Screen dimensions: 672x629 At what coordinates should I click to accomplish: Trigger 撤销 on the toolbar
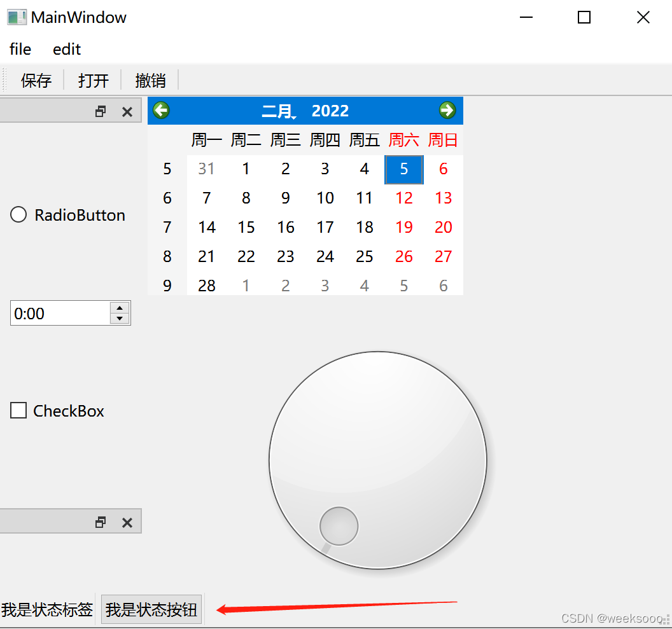(x=150, y=80)
